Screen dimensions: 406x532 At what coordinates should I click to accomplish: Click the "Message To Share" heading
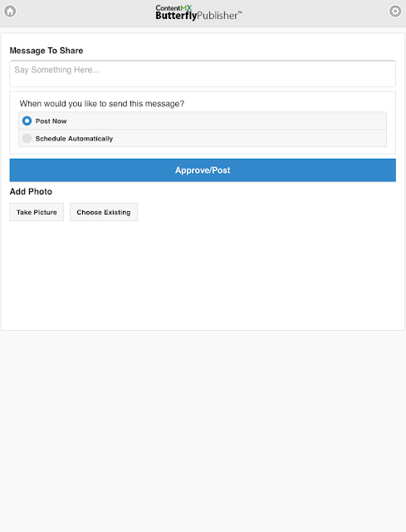point(46,51)
